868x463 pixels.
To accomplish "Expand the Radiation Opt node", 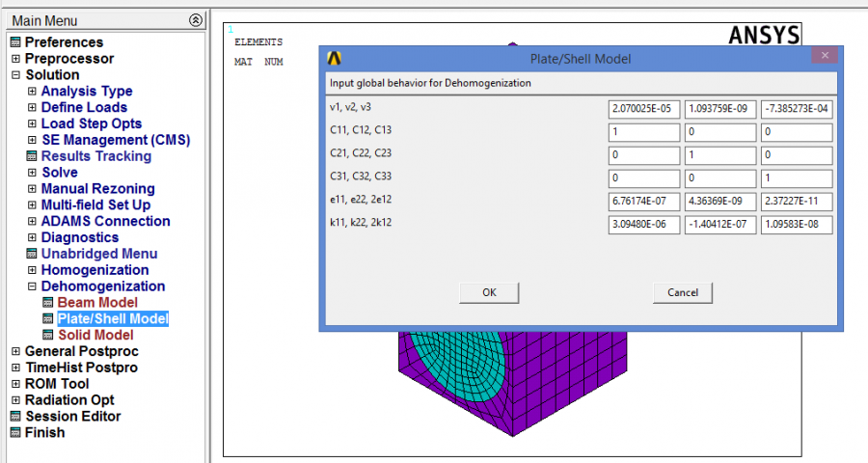I will click(15, 400).
